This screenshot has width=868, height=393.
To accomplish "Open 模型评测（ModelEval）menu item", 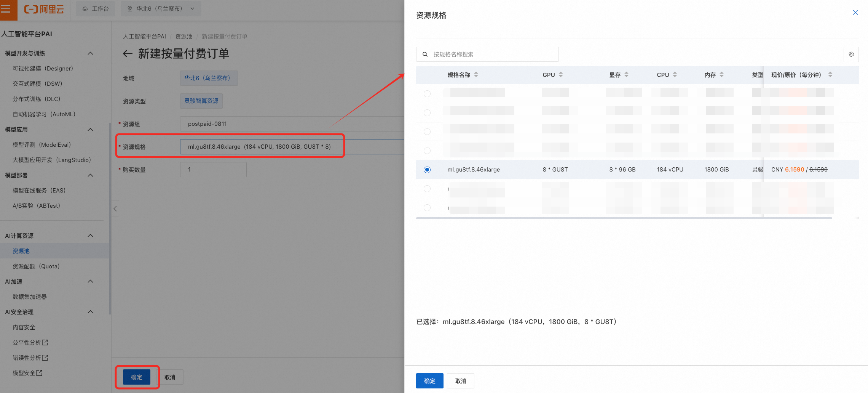I will pos(42,145).
